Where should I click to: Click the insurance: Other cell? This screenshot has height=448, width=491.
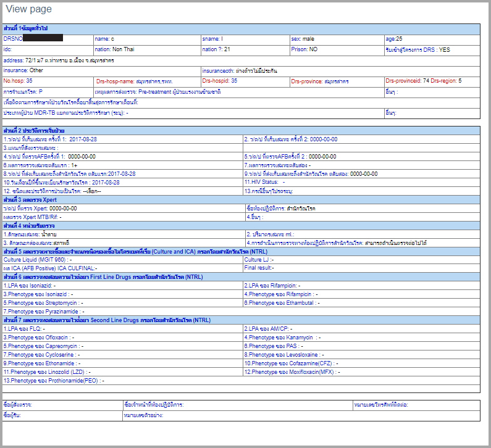(x=24, y=70)
